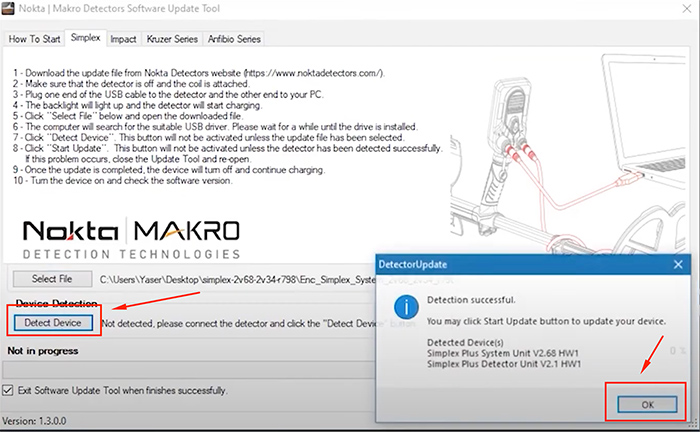
Task: Open the Kruzer Series tab
Action: pos(172,39)
